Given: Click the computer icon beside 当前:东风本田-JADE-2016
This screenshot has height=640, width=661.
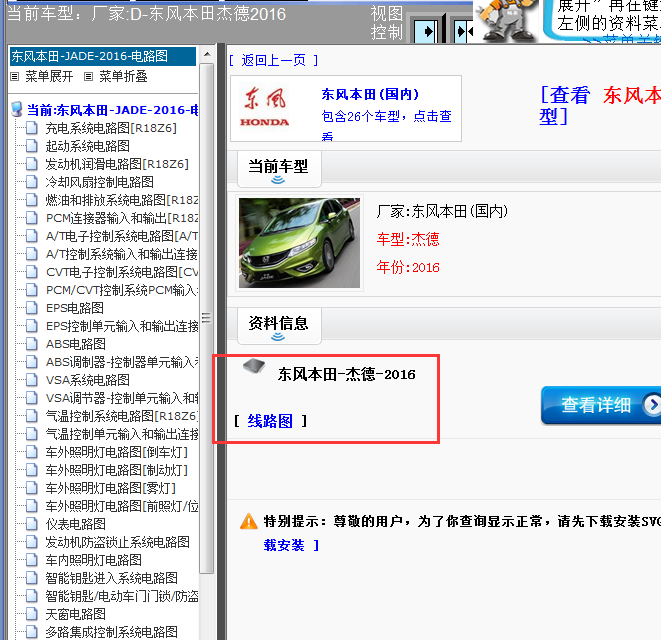Looking at the screenshot, I should pyautogui.click(x=16, y=109).
